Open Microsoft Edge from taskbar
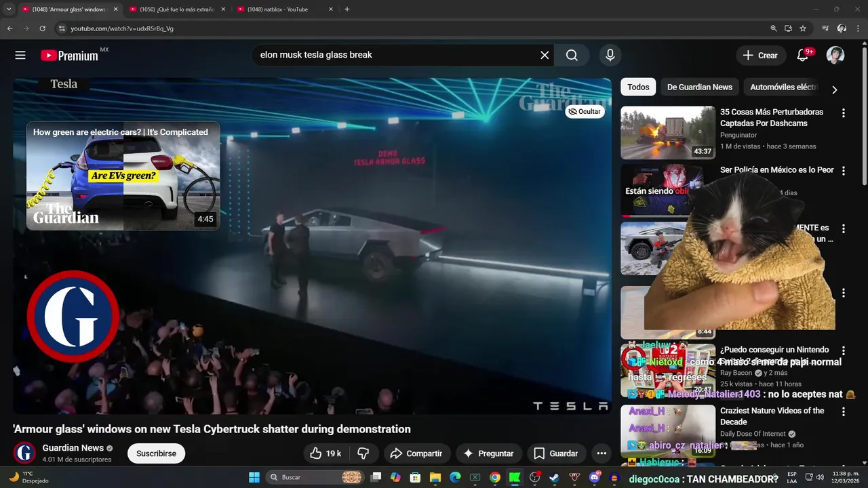The height and width of the screenshot is (488, 868). 455,477
